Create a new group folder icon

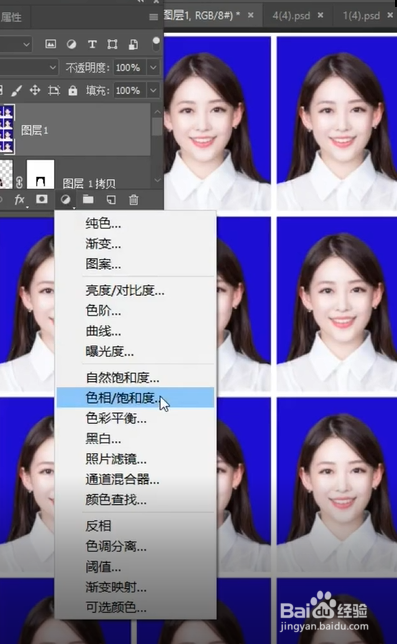(x=88, y=200)
